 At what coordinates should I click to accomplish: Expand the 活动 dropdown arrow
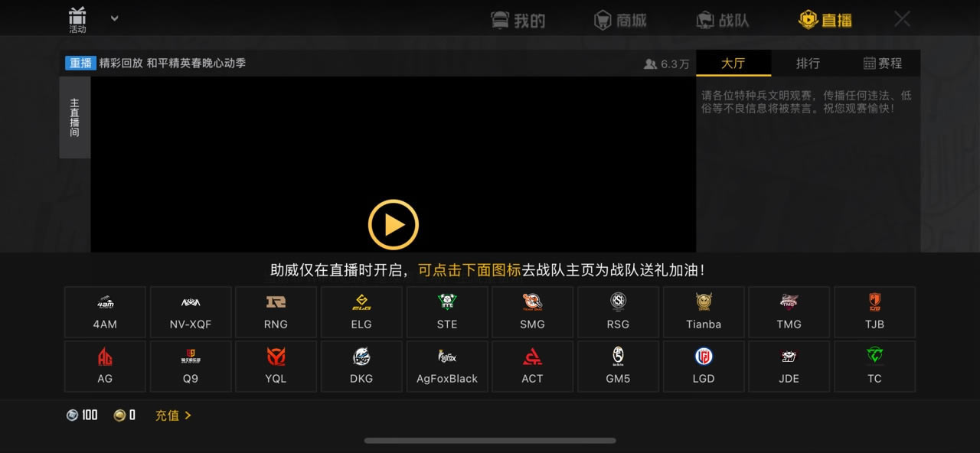coord(113,18)
